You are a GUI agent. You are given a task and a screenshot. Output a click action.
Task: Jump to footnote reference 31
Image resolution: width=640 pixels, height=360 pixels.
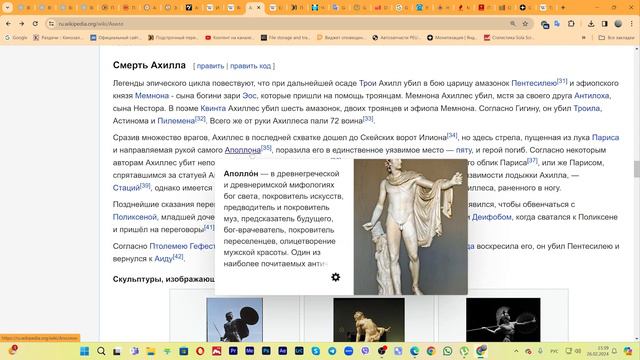pyautogui.click(x=562, y=81)
